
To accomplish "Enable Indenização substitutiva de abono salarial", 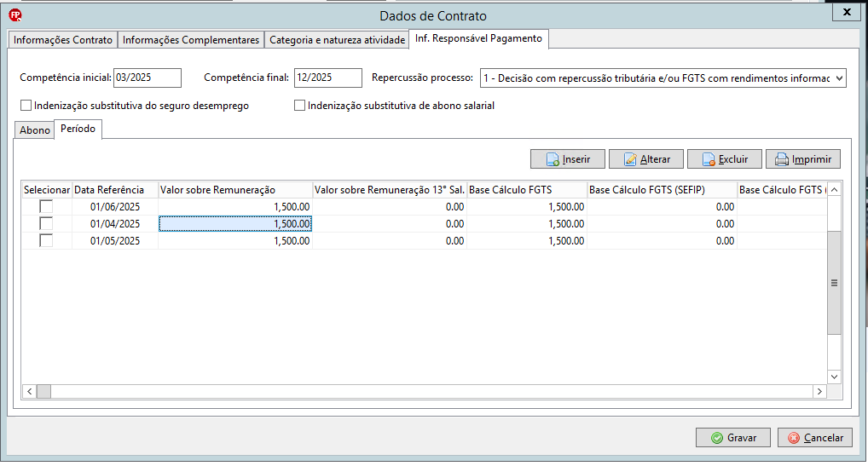I will pyautogui.click(x=299, y=105).
